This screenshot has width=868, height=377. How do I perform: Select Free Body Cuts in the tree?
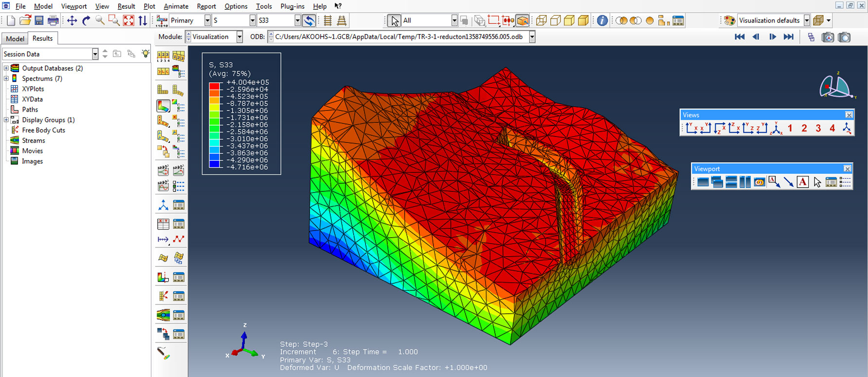click(43, 130)
